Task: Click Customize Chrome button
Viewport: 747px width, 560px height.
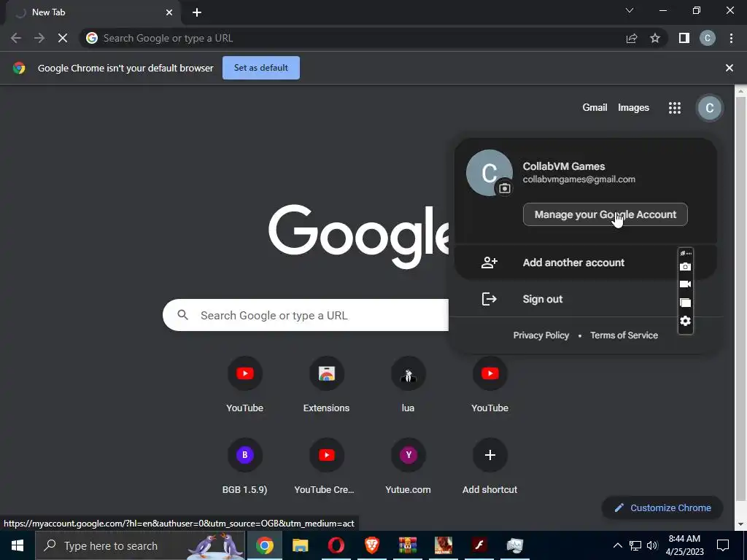Action: (x=662, y=507)
